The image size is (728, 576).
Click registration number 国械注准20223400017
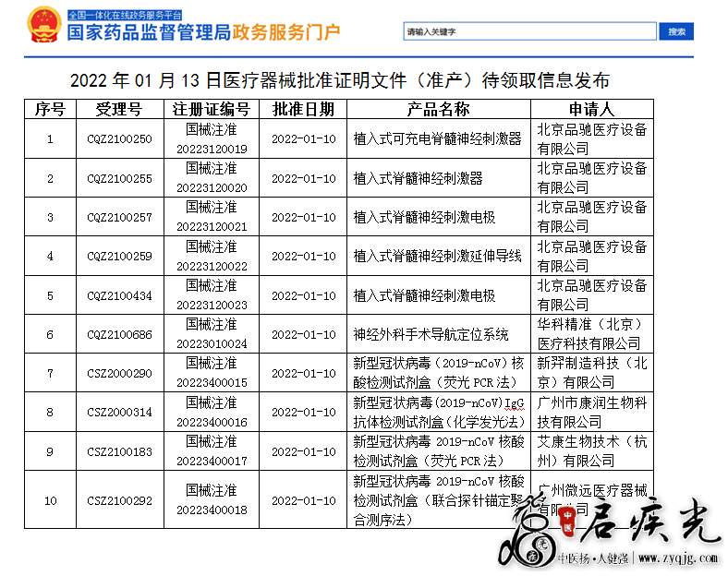coord(212,451)
